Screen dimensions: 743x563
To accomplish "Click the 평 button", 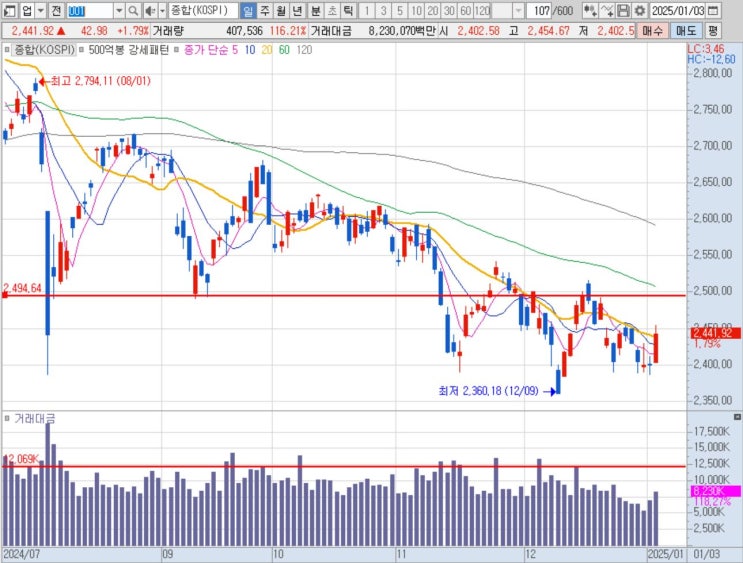I will click(713, 31).
